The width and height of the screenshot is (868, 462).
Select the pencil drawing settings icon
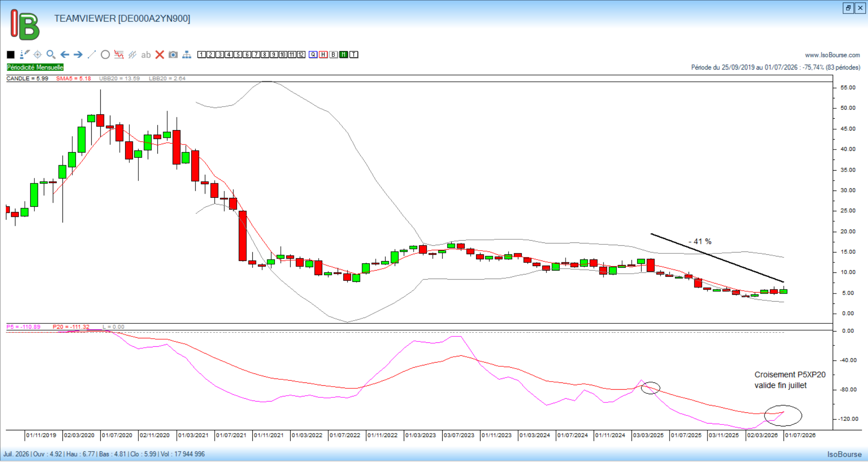point(24,55)
